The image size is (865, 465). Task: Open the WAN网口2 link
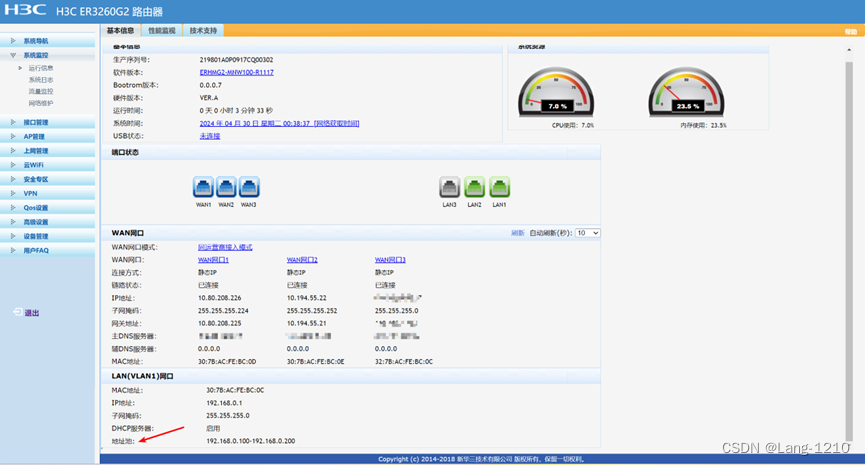point(302,260)
